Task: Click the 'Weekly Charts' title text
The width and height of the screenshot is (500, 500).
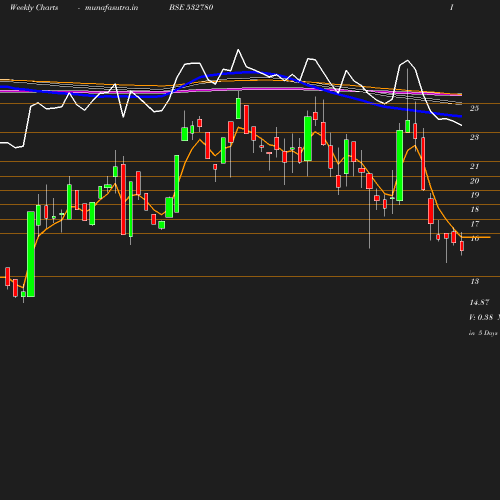Action: click(x=34, y=8)
